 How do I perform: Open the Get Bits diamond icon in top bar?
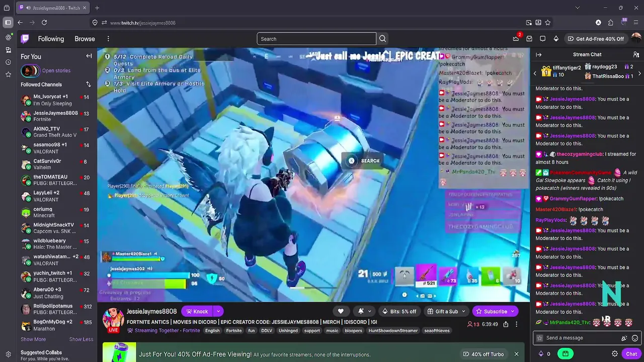(x=556, y=39)
